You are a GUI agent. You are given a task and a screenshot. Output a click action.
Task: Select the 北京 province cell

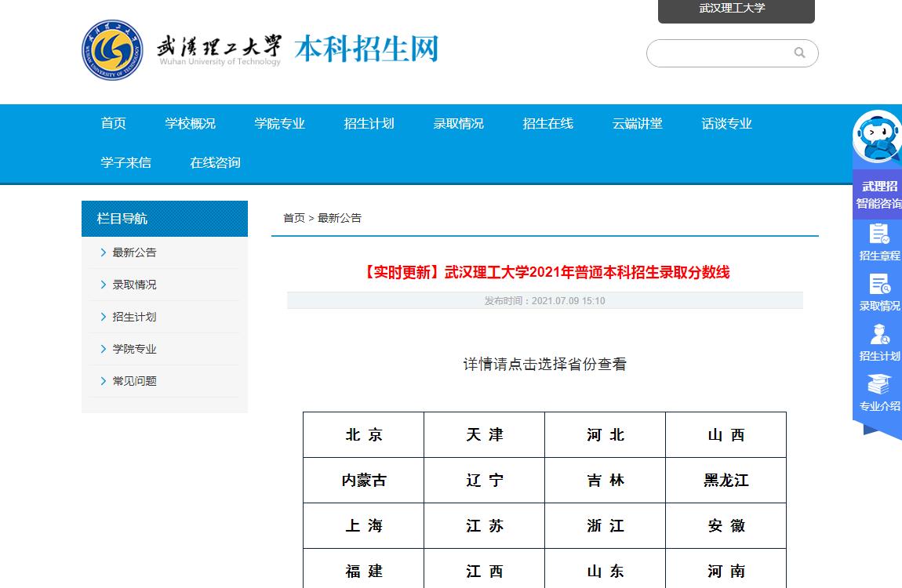pyautogui.click(x=364, y=435)
